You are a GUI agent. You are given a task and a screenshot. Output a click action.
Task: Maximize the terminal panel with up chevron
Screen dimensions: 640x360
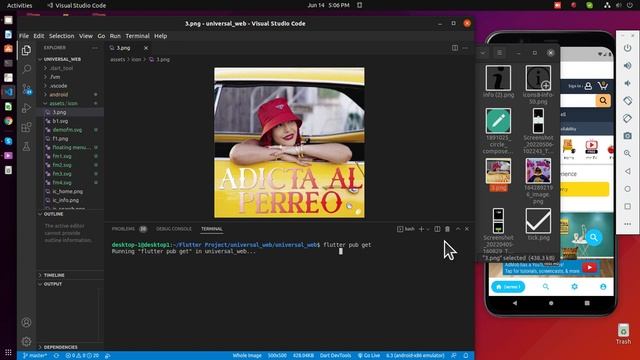coord(458,229)
